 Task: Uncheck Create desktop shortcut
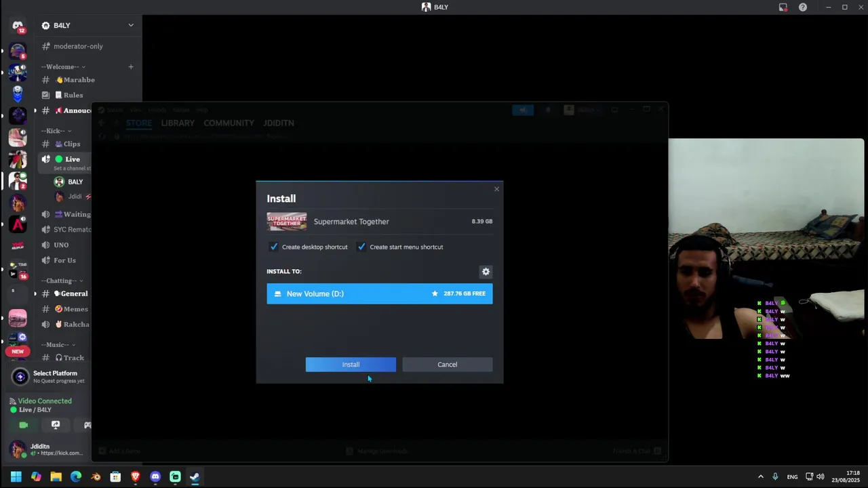point(274,247)
